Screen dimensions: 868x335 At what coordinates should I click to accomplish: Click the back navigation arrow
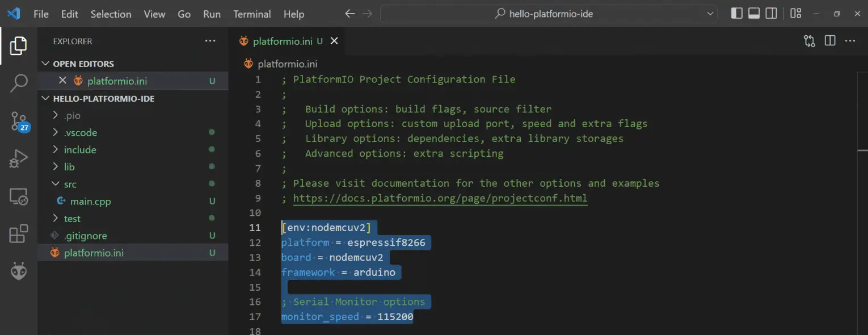coord(349,13)
